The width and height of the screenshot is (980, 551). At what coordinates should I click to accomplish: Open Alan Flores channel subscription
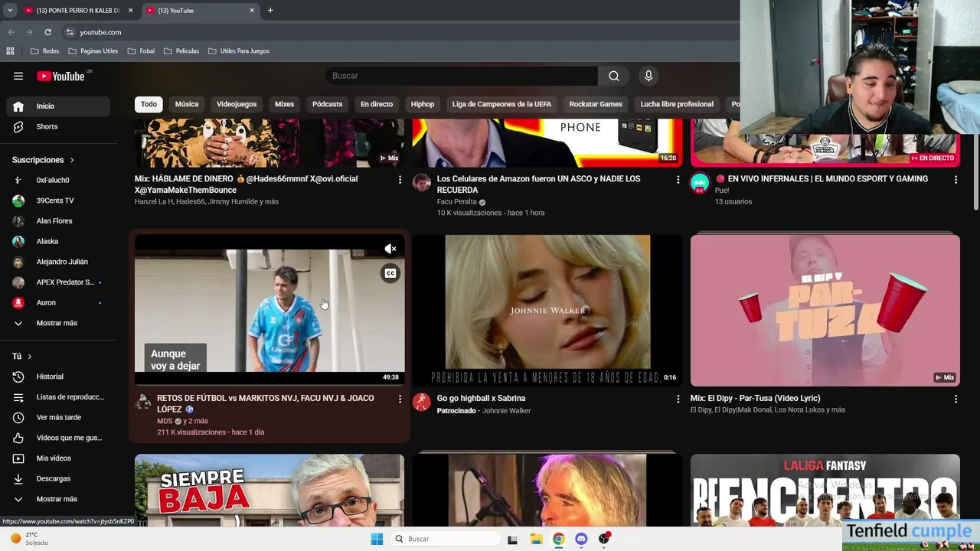click(58, 221)
